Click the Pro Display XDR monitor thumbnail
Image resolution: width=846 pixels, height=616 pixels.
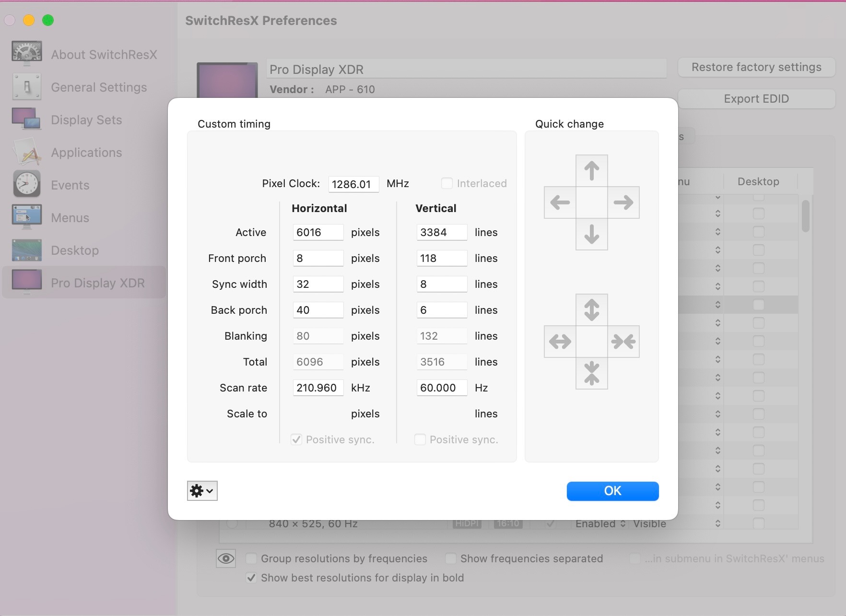(227, 81)
